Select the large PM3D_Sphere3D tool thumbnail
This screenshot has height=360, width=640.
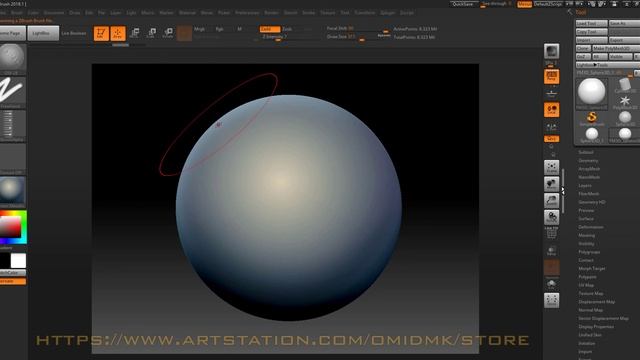[x=591, y=93]
